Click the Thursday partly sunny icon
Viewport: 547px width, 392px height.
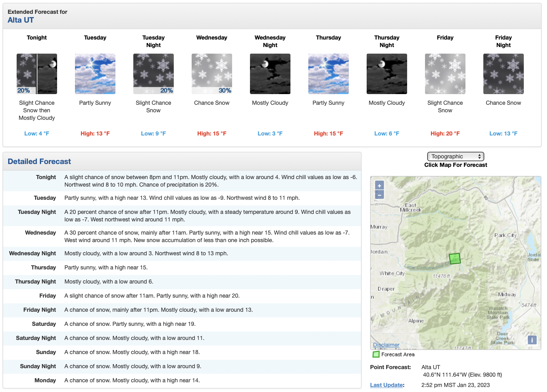(328, 74)
